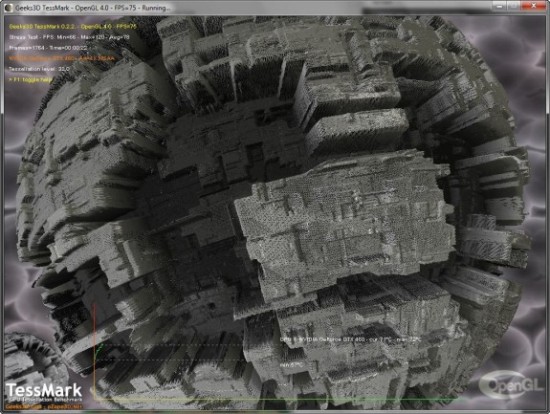Click the TessMark app icon in title bar
Viewport: 550px width, 414px height.
coord(8,7)
